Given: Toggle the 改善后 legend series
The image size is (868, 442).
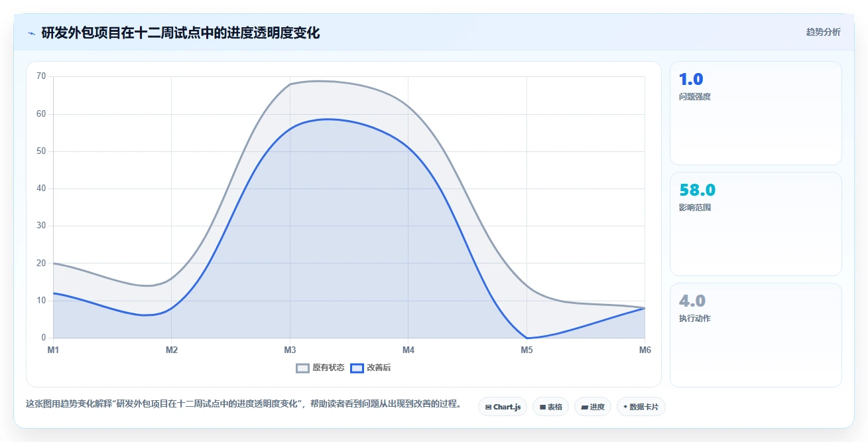Looking at the screenshot, I should click(371, 368).
